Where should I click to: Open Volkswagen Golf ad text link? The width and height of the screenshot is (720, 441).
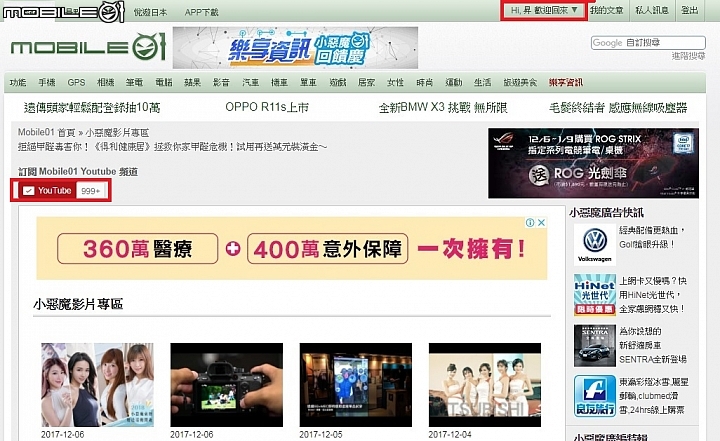pos(652,237)
